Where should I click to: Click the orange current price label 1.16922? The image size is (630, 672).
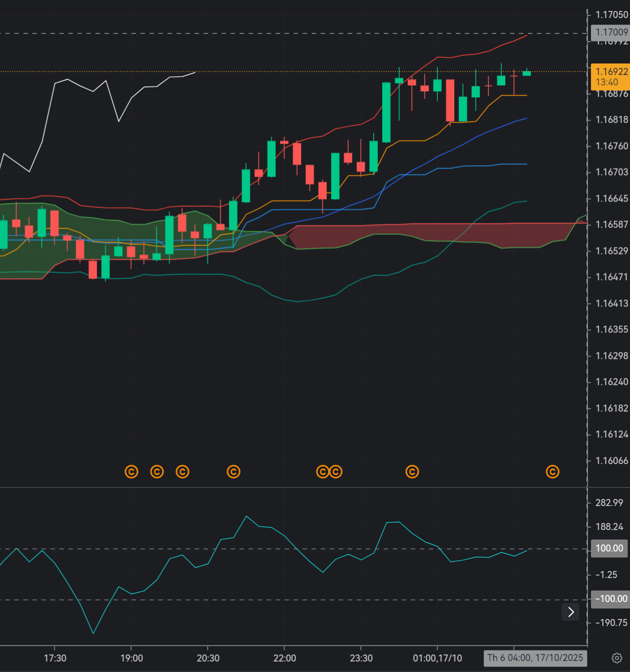pos(610,76)
